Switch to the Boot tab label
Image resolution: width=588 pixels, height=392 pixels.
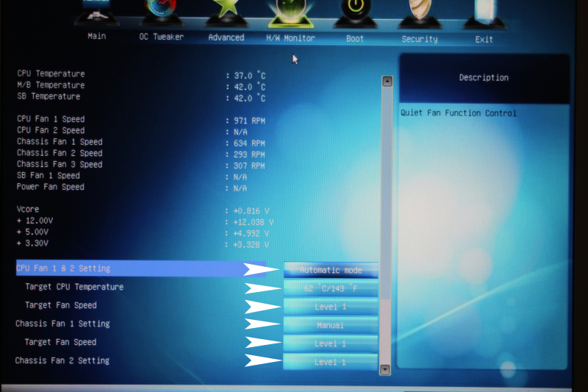pos(355,39)
